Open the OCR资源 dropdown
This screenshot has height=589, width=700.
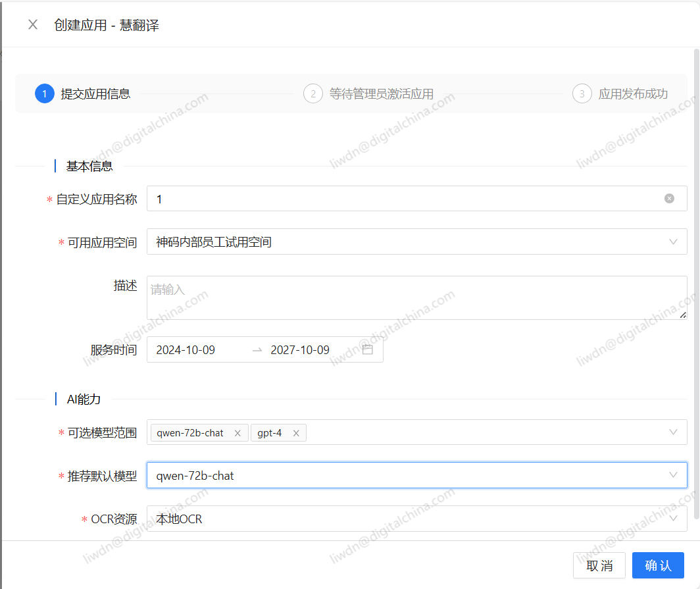point(673,519)
